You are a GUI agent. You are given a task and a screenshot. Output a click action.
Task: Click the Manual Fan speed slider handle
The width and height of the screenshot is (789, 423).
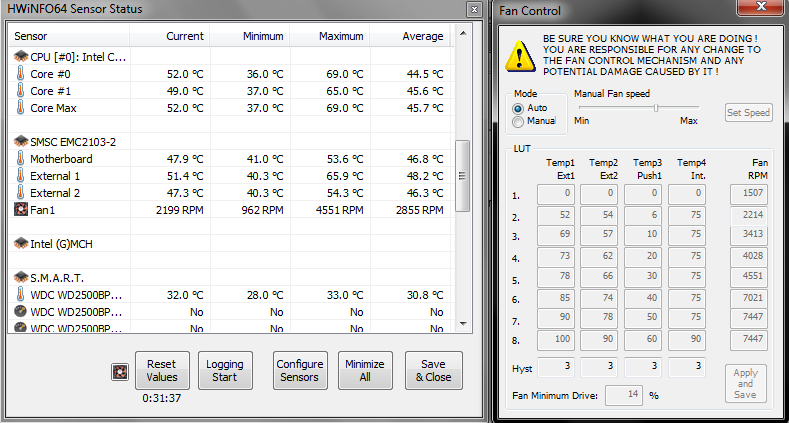click(x=656, y=108)
